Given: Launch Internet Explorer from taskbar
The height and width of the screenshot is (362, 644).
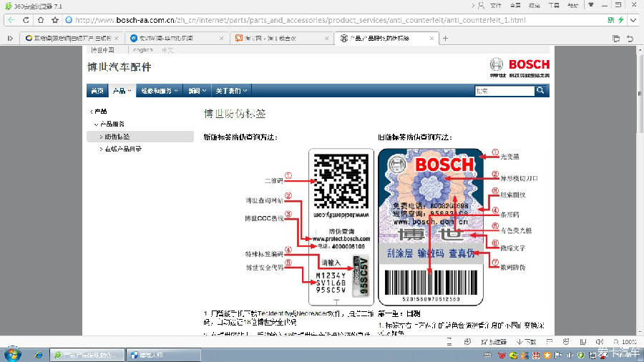Looking at the screenshot, I should (38, 355).
